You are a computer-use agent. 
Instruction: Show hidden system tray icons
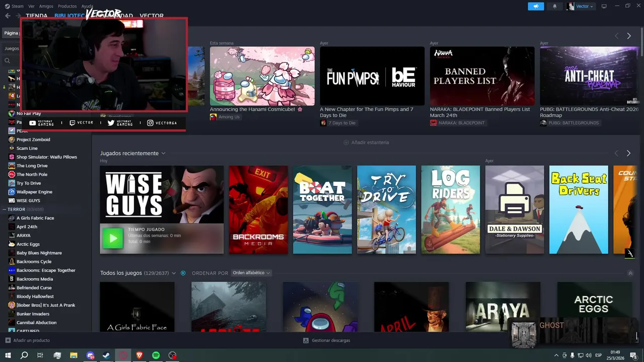556,355
